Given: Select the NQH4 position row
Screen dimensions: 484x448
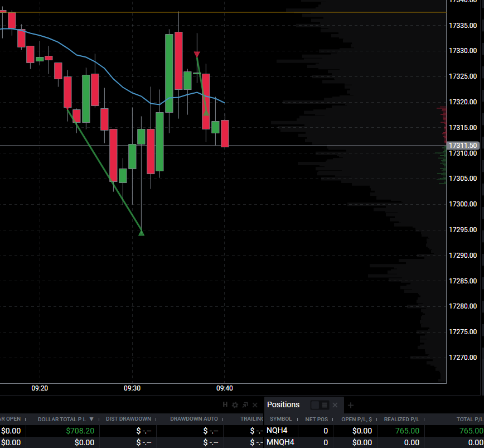Looking at the screenshot, I should 374,431.
